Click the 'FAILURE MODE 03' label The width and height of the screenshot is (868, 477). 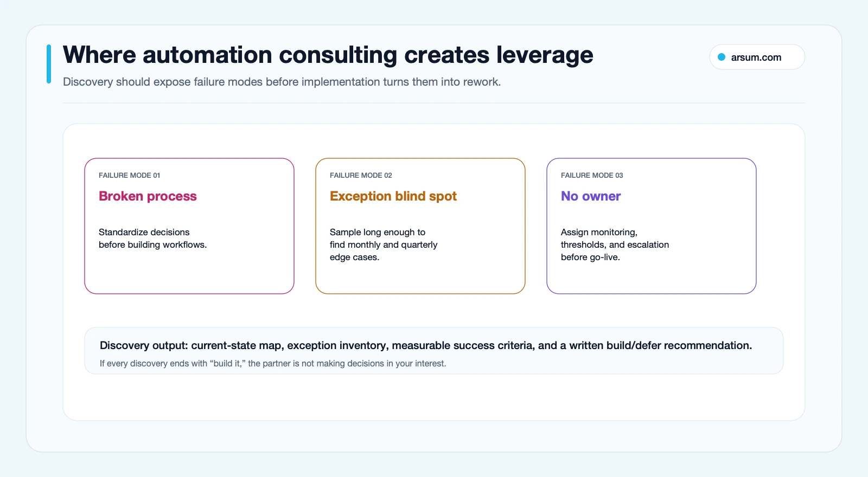tap(592, 175)
